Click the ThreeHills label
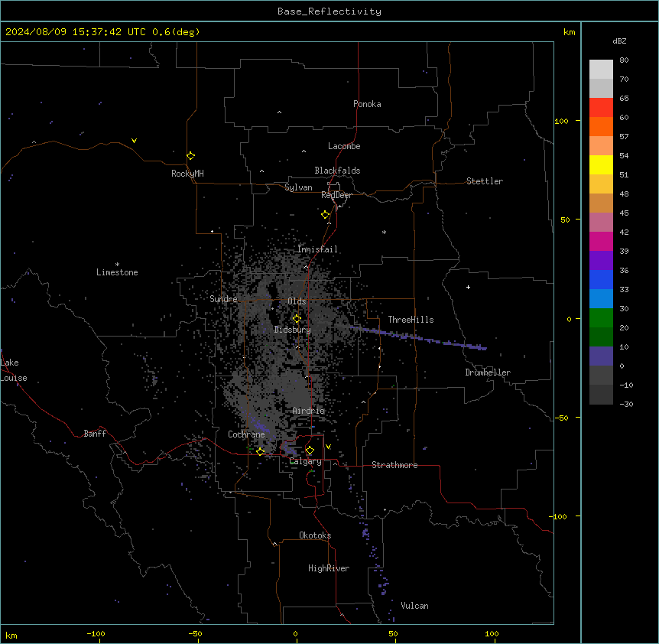Viewport: 659px width, 644px height. point(411,320)
